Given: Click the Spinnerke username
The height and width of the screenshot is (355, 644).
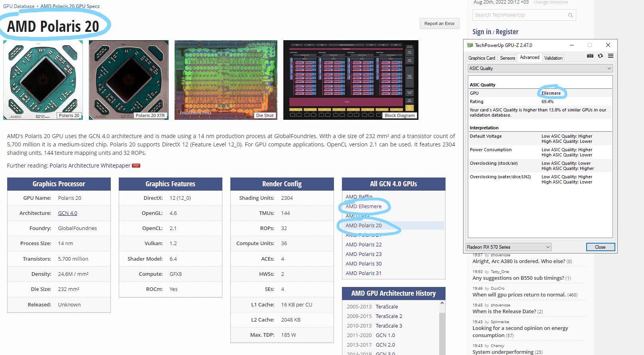Looking at the screenshot, I should pos(500,322).
